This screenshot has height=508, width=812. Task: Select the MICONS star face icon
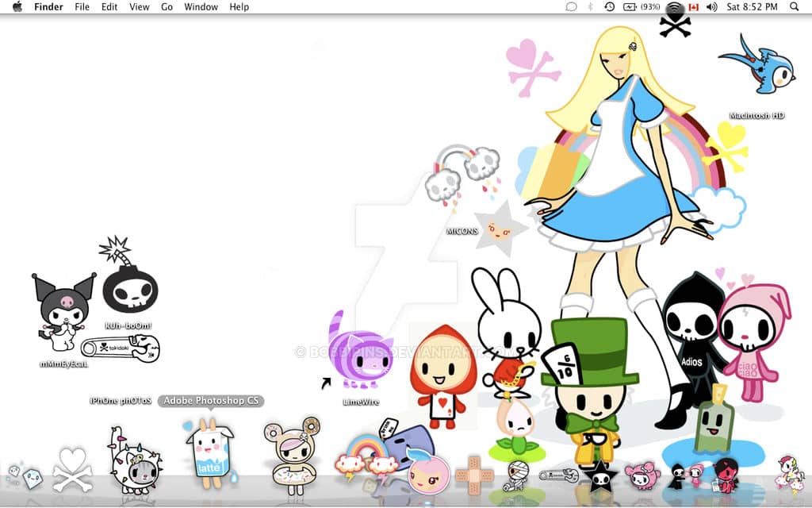pos(500,228)
